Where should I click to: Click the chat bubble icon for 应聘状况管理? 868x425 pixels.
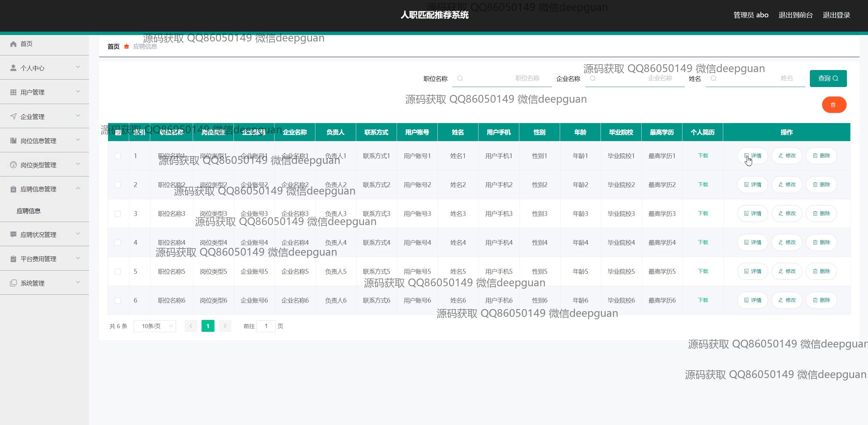pyautogui.click(x=13, y=235)
